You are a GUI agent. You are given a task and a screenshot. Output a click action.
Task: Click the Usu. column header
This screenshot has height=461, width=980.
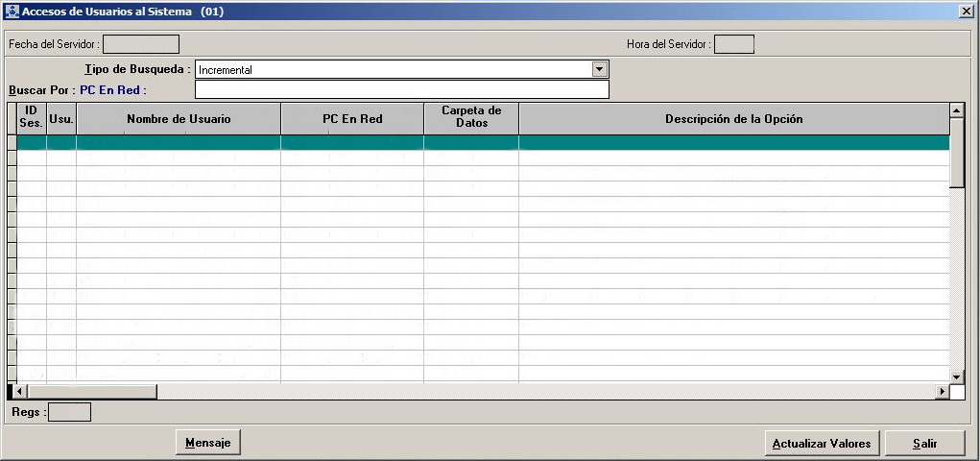61,118
